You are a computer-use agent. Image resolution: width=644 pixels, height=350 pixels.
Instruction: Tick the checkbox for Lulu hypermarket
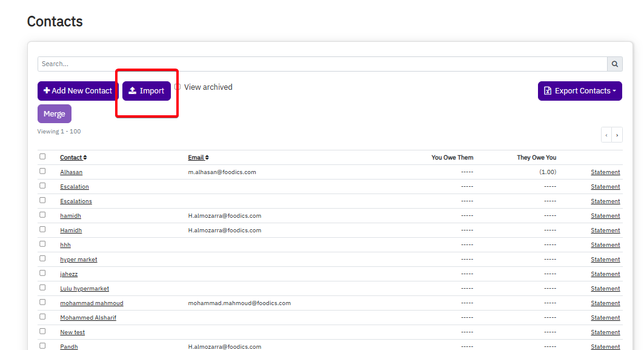coord(42,288)
